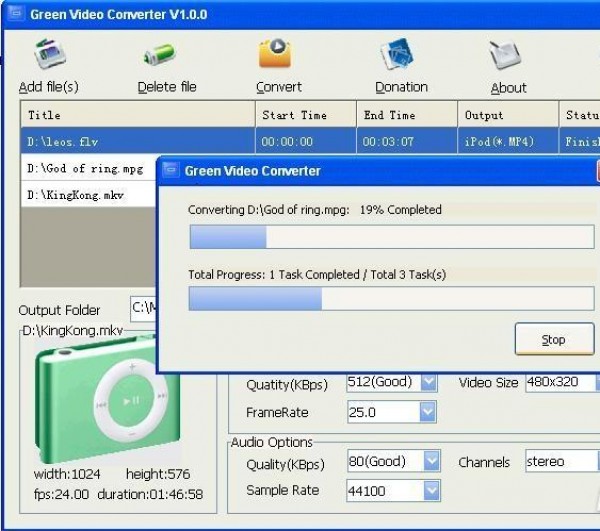This screenshot has height=531, width=600.
Task: Click the app icon in main title bar
Action: (15, 14)
